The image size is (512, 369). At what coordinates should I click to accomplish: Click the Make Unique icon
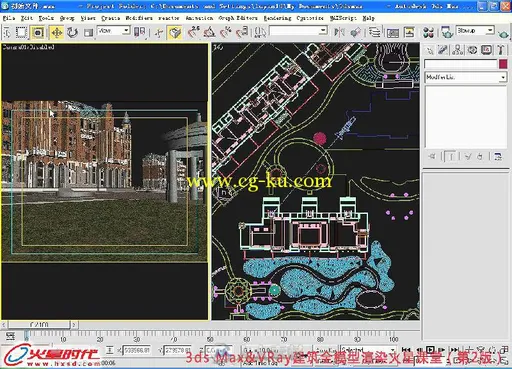point(468,156)
